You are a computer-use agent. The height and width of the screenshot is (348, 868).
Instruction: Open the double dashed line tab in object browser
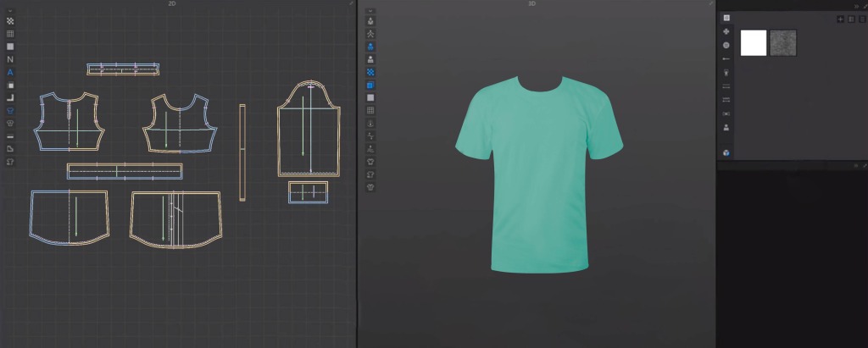[726, 86]
